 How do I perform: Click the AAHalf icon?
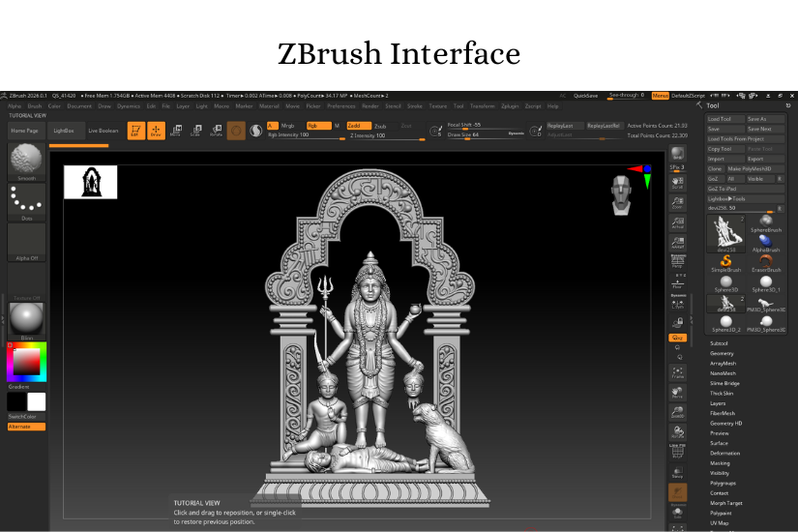pos(677,243)
